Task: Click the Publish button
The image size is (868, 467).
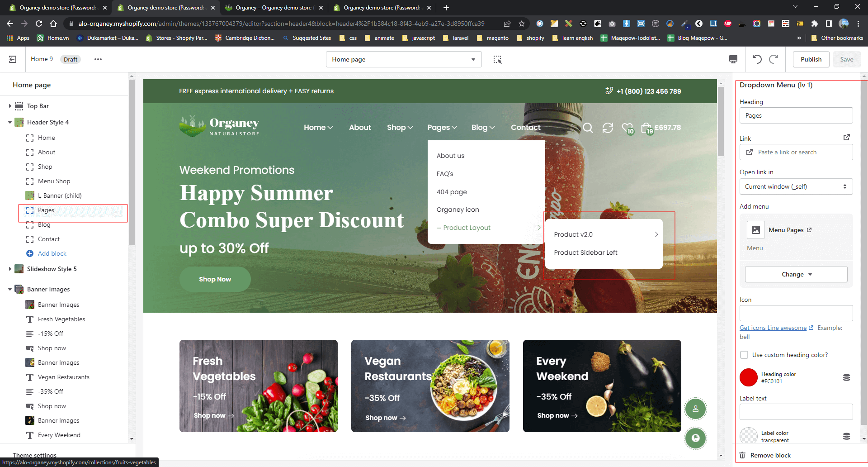Action: (x=811, y=59)
